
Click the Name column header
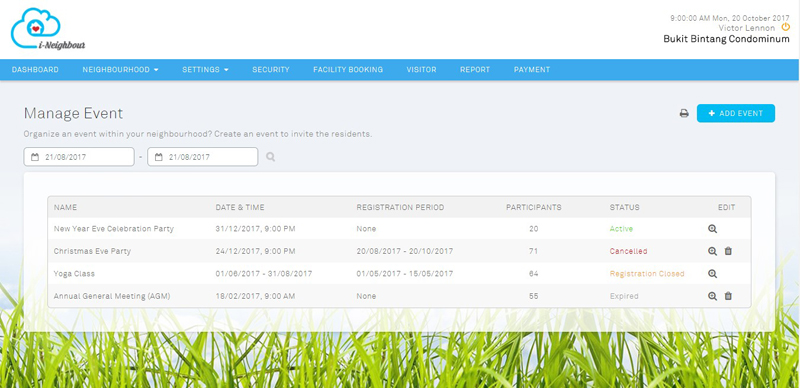pyautogui.click(x=65, y=207)
